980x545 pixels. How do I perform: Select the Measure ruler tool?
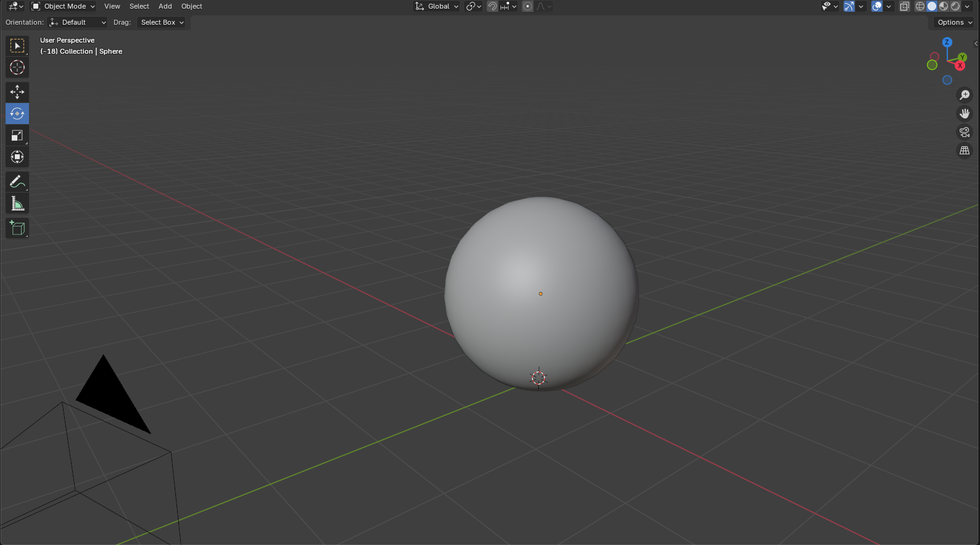[x=17, y=203]
